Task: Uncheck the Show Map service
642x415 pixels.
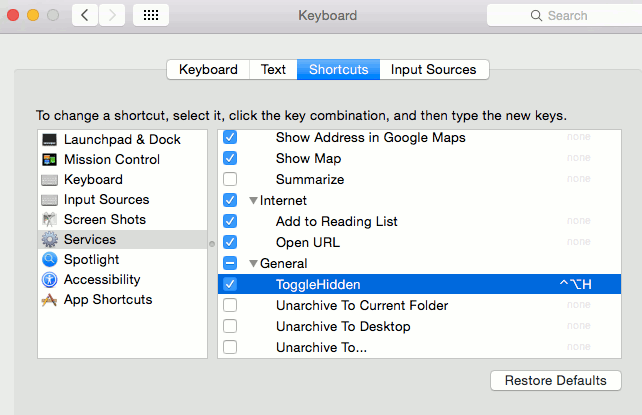Action: [x=230, y=158]
